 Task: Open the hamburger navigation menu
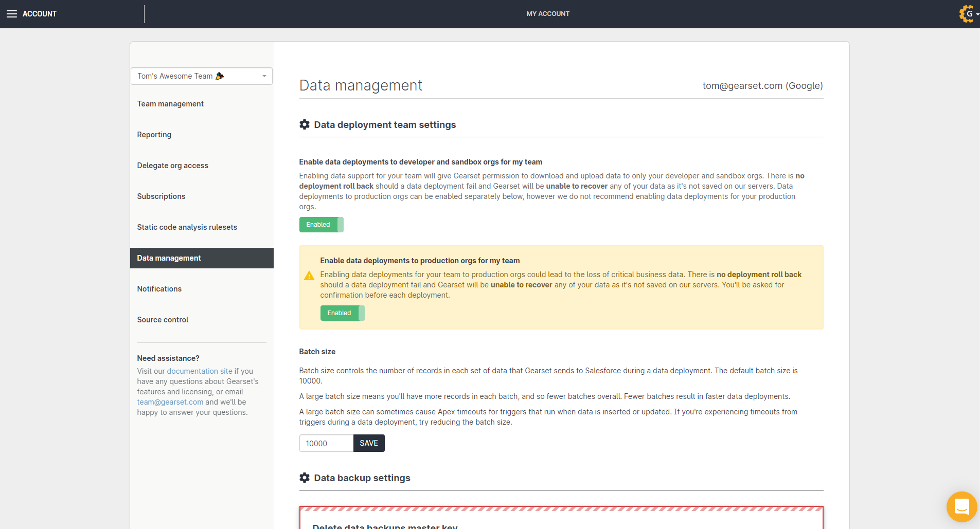11,13
